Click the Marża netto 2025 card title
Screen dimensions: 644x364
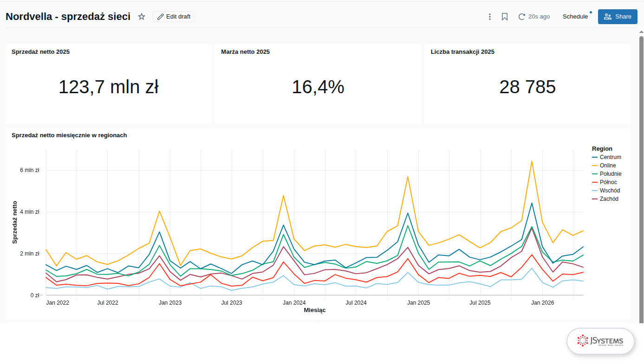(x=246, y=52)
